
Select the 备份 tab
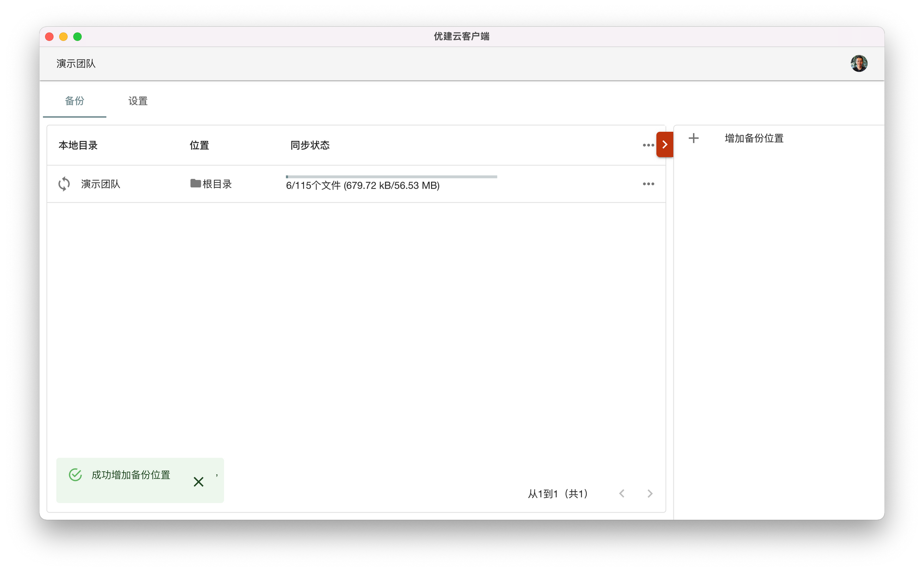pos(74,101)
